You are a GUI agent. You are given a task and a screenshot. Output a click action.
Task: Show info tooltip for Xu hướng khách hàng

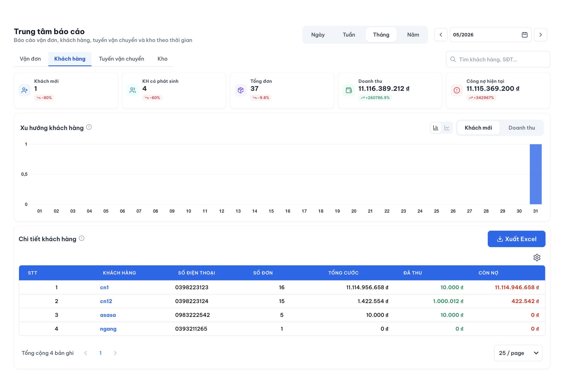[89, 127]
